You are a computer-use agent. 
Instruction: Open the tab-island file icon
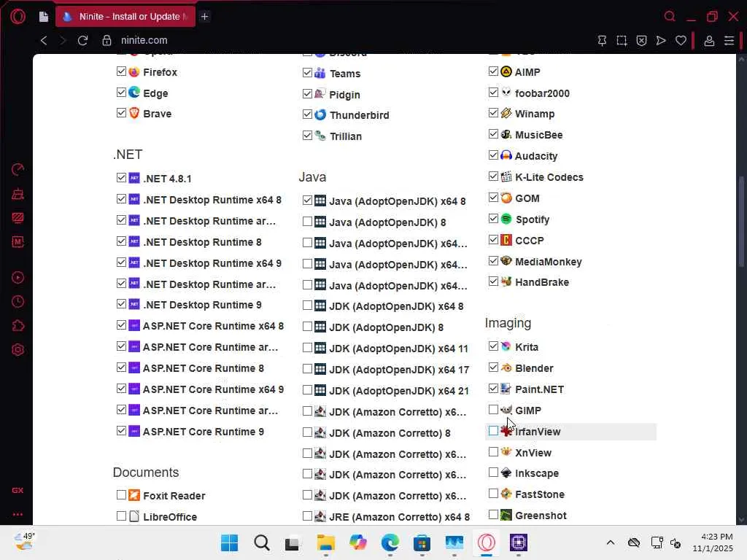pos(44,17)
